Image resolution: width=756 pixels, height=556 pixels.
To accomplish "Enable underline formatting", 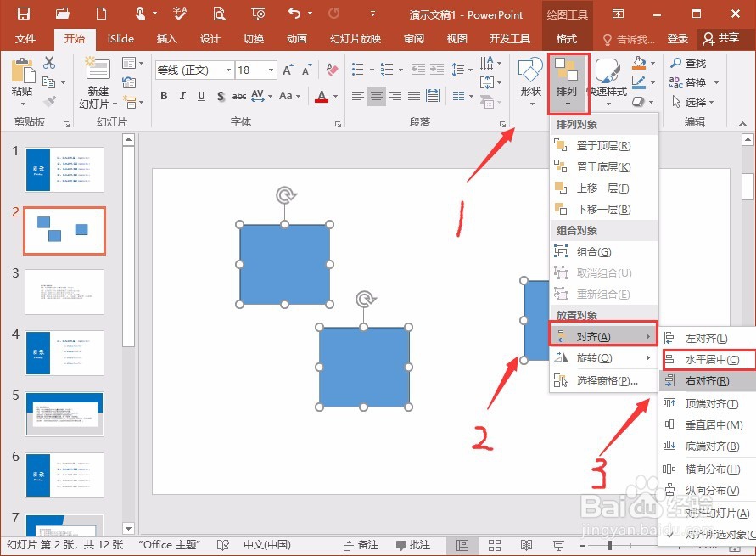I will 201,98.
